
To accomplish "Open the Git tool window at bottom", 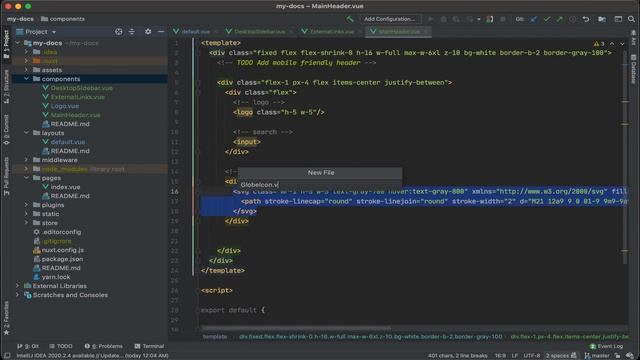I will pyautogui.click(x=28, y=346).
